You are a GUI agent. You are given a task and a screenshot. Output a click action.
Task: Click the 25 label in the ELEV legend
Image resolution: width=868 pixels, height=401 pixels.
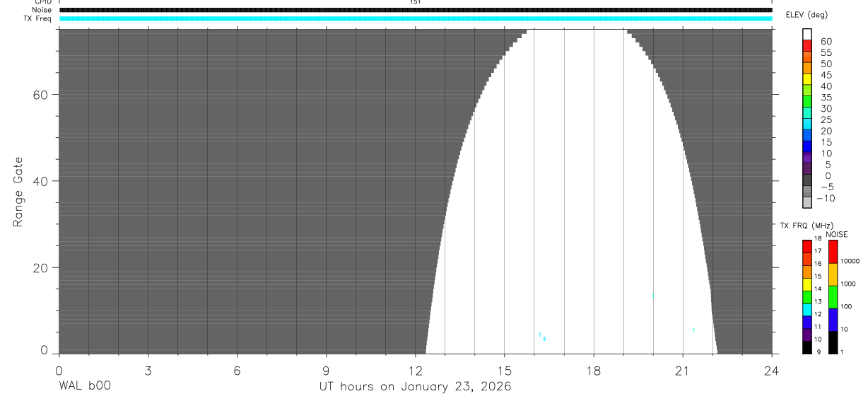coord(826,120)
